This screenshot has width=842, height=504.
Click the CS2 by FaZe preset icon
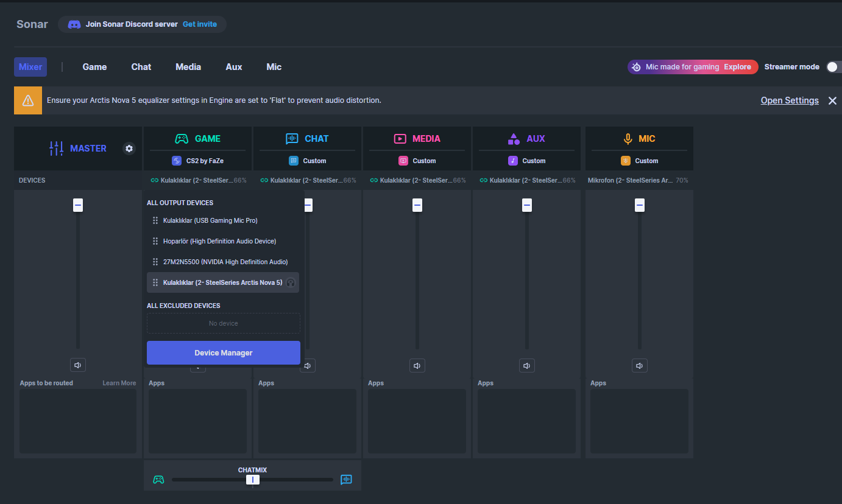(x=177, y=161)
